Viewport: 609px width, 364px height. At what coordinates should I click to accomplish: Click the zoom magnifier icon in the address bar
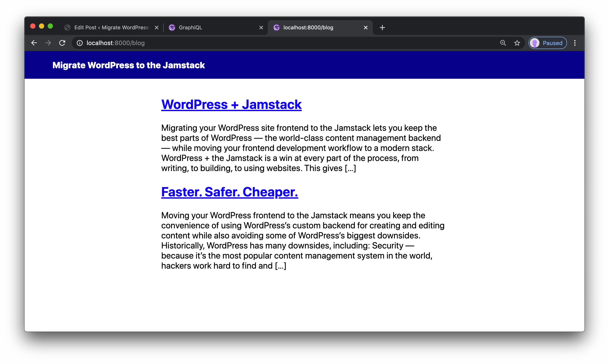point(503,43)
